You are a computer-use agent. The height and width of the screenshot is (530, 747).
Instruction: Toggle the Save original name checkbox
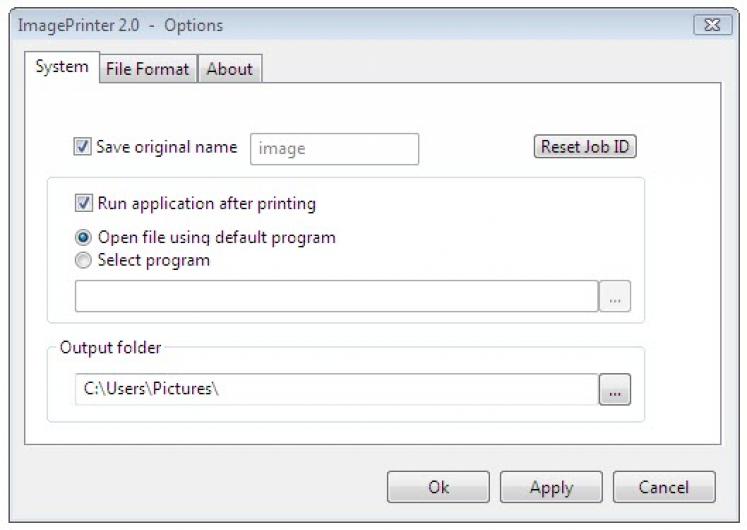[82, 147]
